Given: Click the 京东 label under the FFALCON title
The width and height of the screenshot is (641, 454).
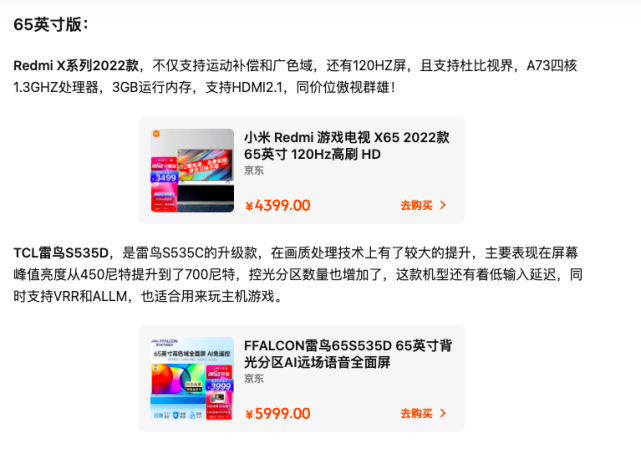Looking at the screenshot, I should point(254,378).
